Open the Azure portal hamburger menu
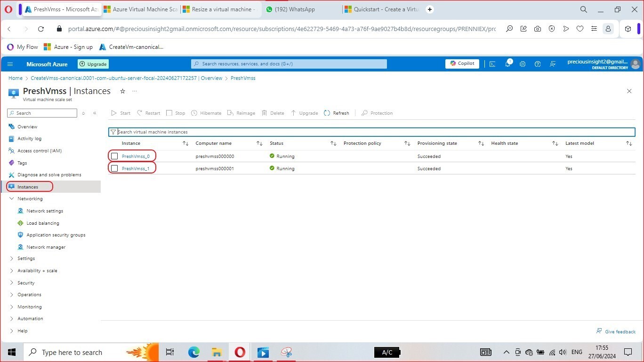This screenshot has width=644, height=362. [x=10, y=64]
